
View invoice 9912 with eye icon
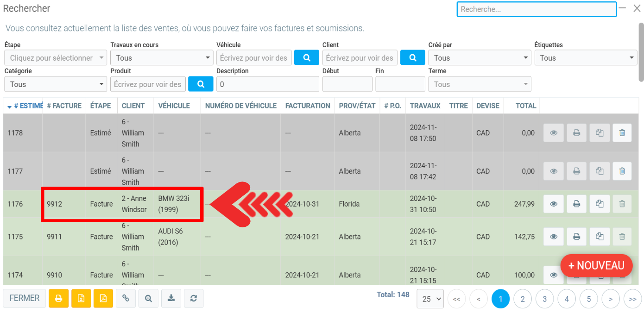[x=554, y=204]
